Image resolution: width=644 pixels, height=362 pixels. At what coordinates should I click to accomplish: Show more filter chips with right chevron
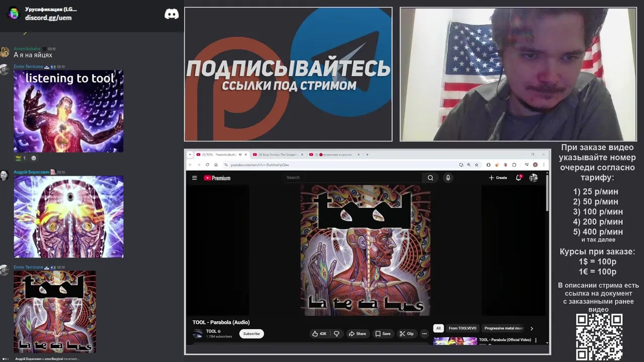pos(532,328)
